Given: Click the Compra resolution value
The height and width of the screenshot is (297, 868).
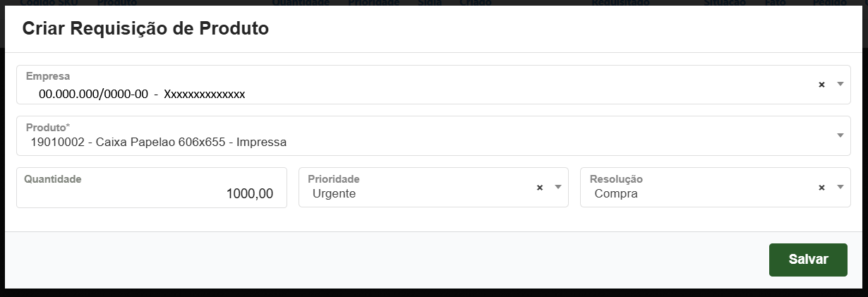Looking at the screenshot, I should pyautogui.click(x=616, y=193).
